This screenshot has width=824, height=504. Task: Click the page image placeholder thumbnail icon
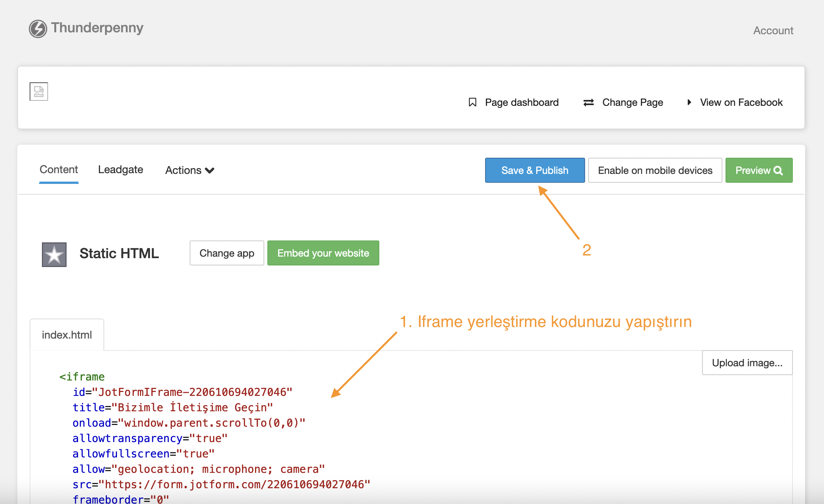pos(38,91)
